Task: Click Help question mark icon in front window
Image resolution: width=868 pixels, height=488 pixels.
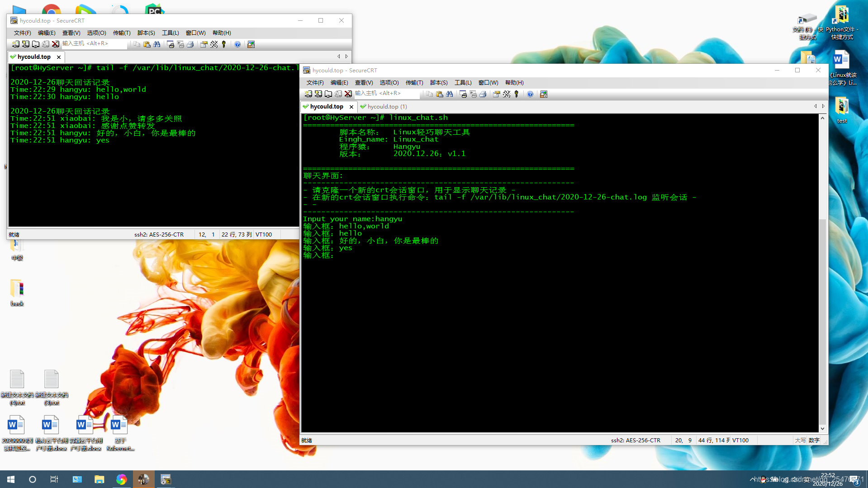Action: [x=530, y=94]
